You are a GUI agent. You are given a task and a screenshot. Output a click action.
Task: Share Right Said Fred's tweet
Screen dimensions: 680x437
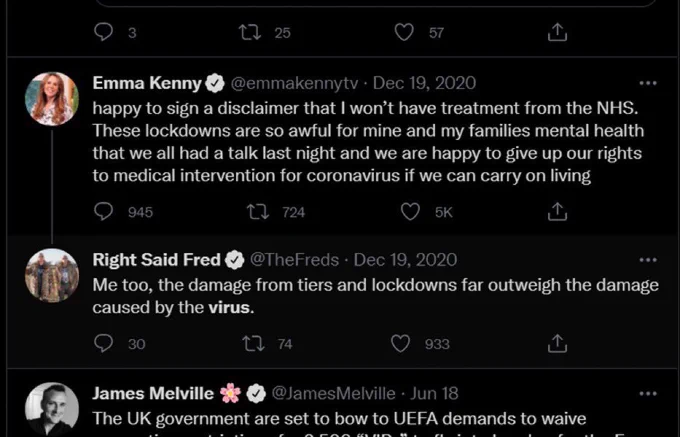point(557,343)
